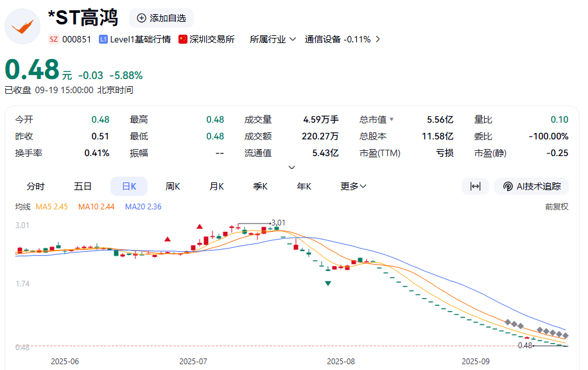The image size is (588, 370).
Task: Click the 添加自选 button
Action: pyautogui.click(x=161, y=18)
